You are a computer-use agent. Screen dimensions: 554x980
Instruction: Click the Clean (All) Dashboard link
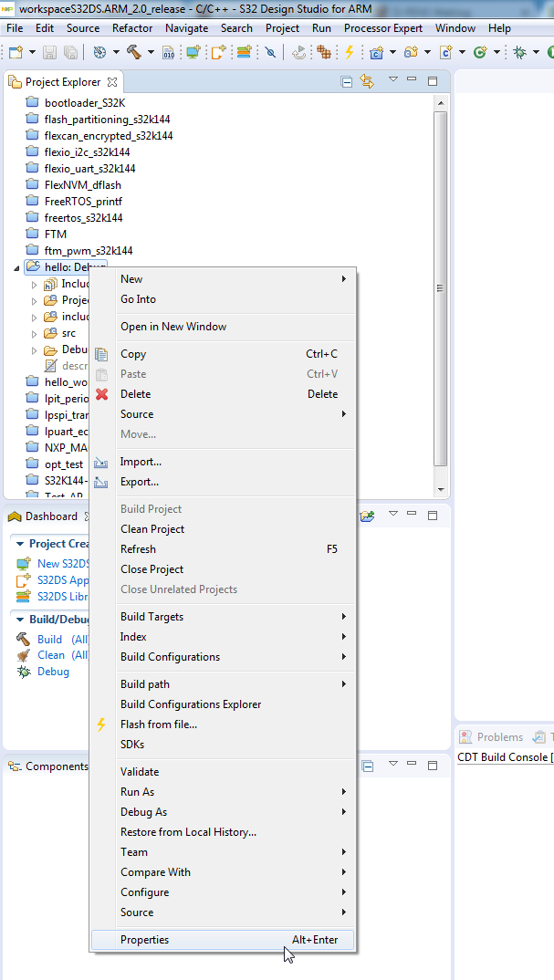(x=63, y=655)
